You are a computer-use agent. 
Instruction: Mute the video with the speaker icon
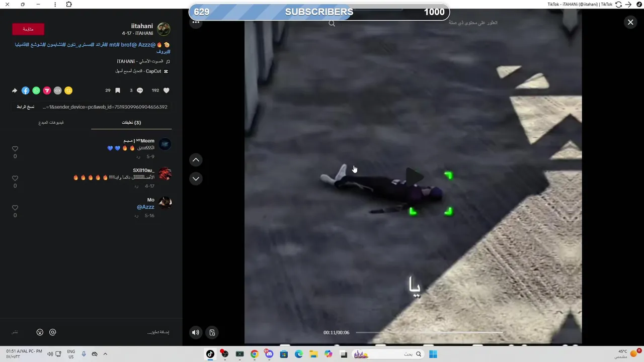(196, 332)
